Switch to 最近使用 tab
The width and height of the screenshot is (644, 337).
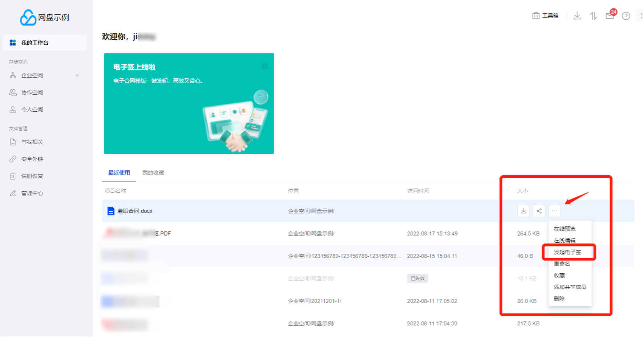[x=119, y=173]
